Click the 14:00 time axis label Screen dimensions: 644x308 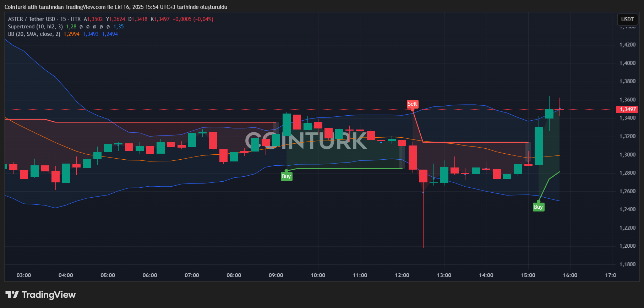click(486, 275)
